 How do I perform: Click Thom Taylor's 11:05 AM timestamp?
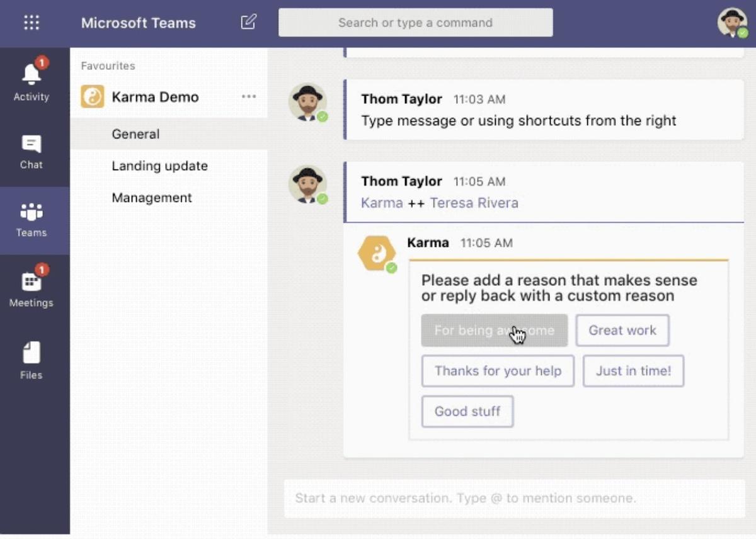479,182
